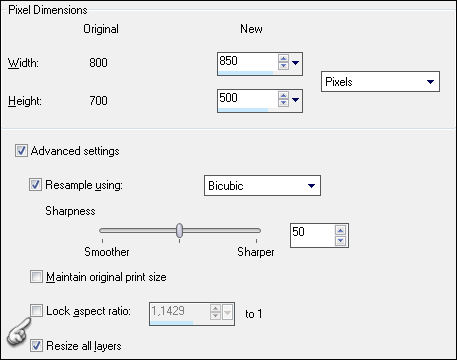Click the new Height input field
The height and width of the screenshot is (360, 457).
247,99
